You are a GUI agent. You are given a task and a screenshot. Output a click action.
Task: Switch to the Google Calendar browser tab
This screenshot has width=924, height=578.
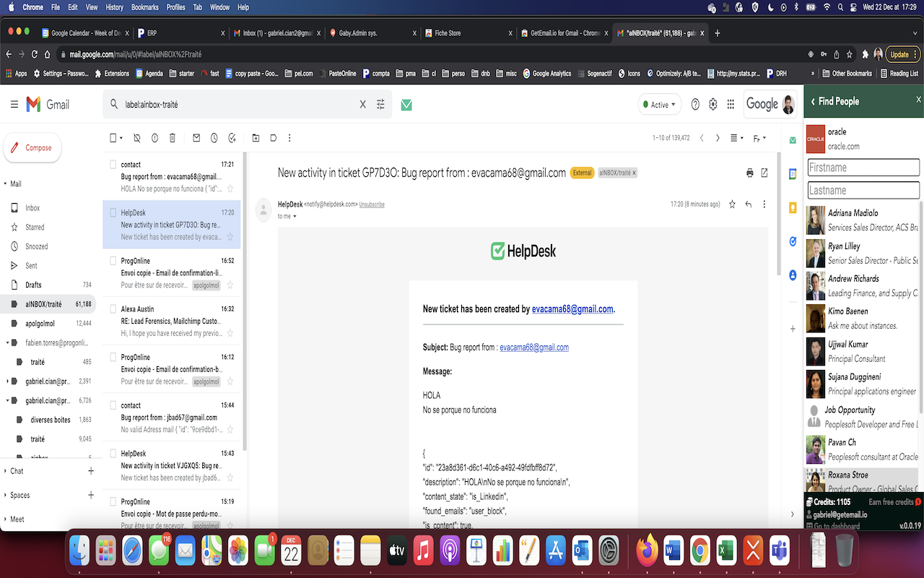(84, 33)
